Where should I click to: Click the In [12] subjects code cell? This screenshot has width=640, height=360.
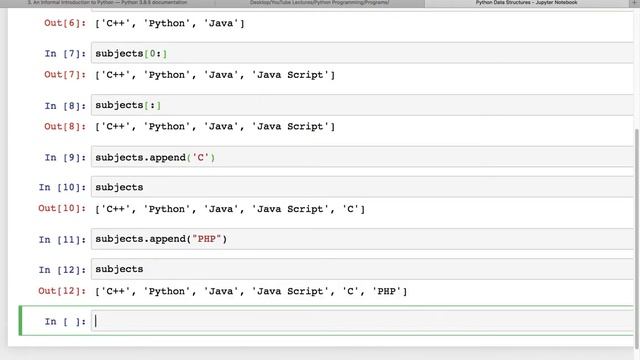[362, 269]
